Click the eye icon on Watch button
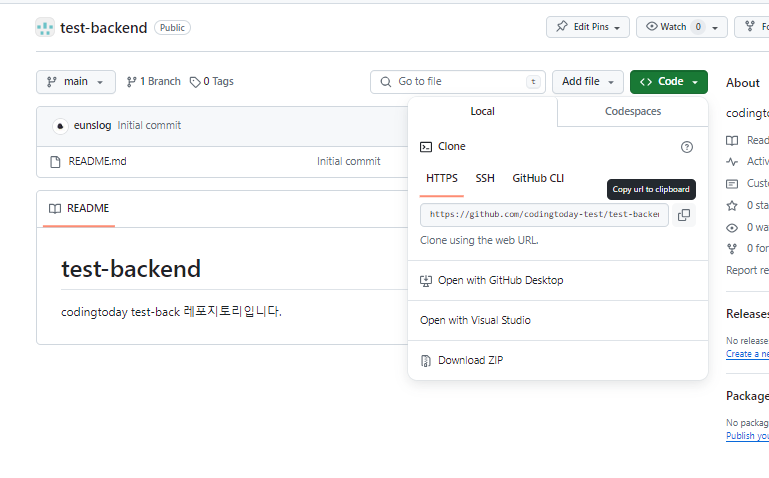The image size is (769, 478). (x=651, y=26)
